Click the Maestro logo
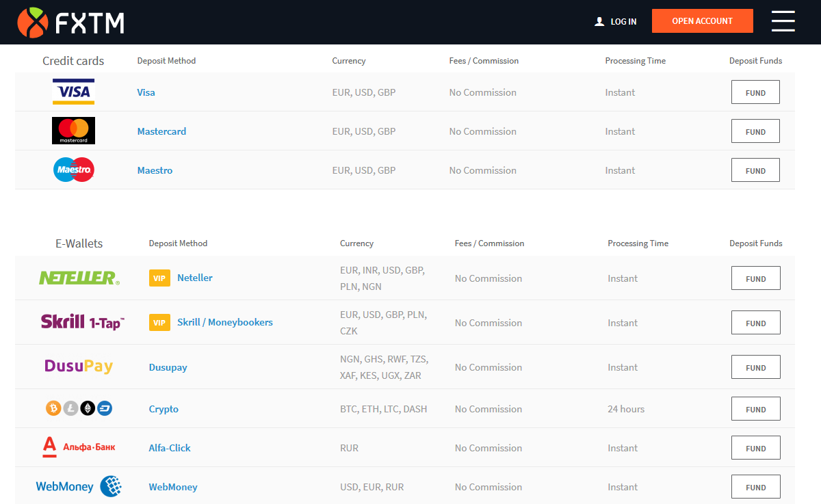The width and height of the screenshot is (821, 504). pyautogui.click(x=73, y=170)
